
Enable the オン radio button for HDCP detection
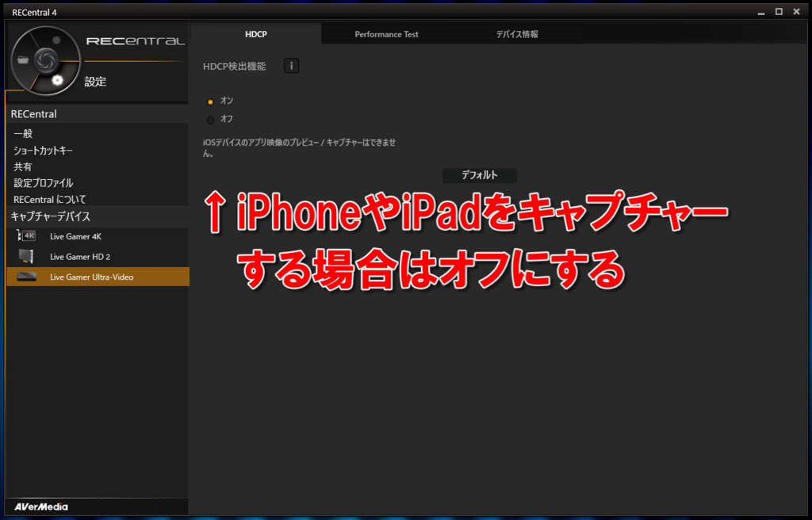click(x=212, y=101)
